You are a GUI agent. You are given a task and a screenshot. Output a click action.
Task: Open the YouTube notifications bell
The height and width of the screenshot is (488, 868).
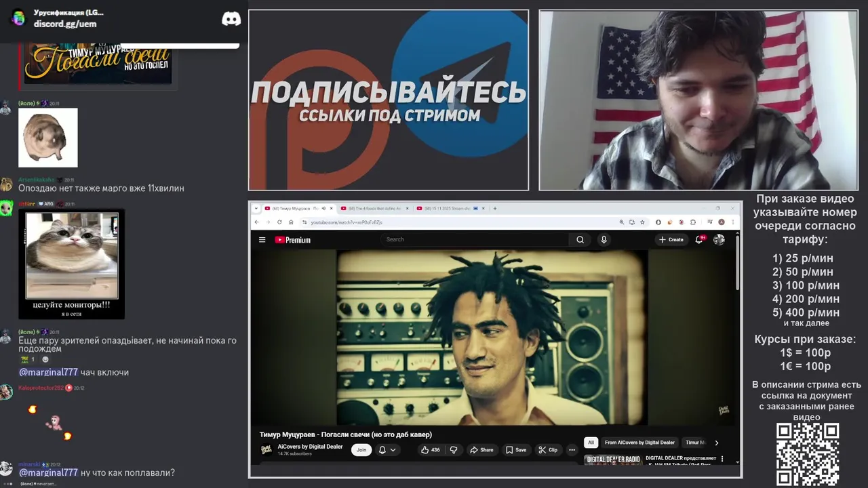(x=699, y=239)
